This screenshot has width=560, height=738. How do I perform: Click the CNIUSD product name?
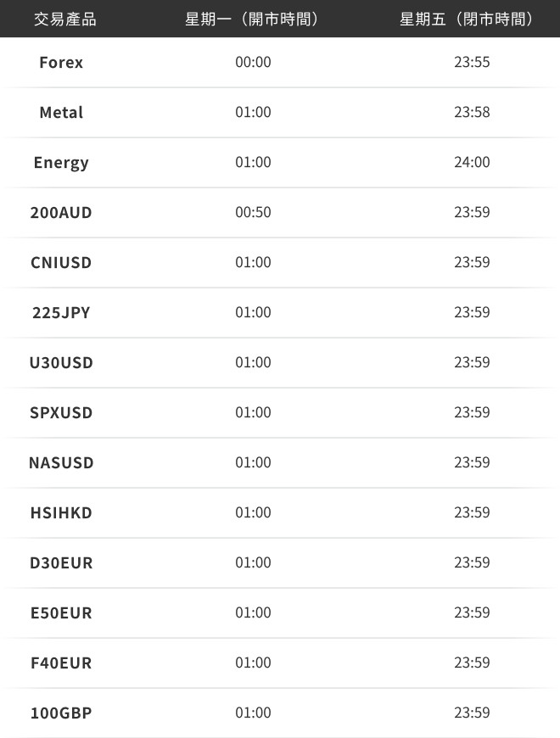pos(61,262)
